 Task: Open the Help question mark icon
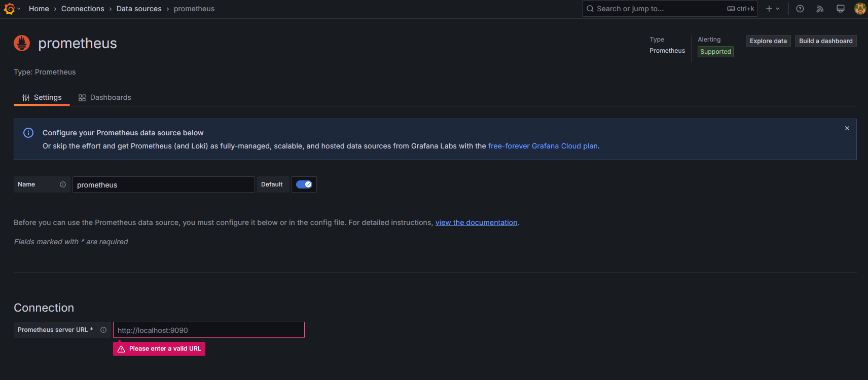click(800, 9)
